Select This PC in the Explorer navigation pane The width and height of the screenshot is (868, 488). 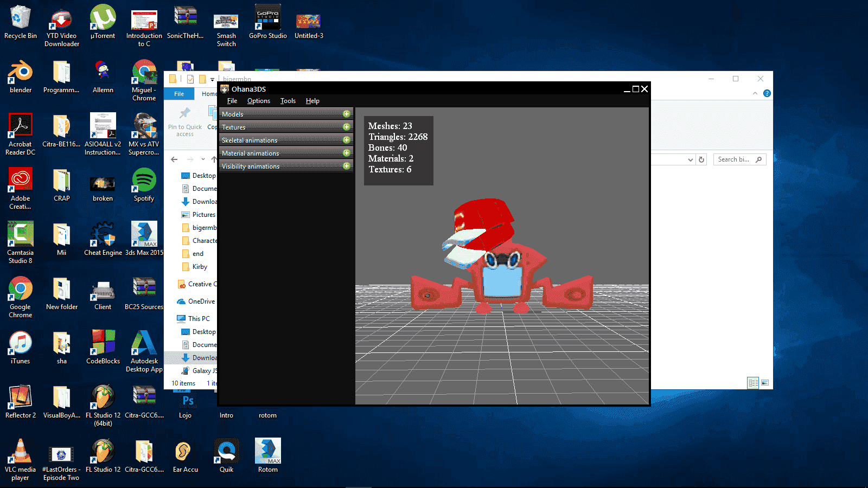point(194,319)
